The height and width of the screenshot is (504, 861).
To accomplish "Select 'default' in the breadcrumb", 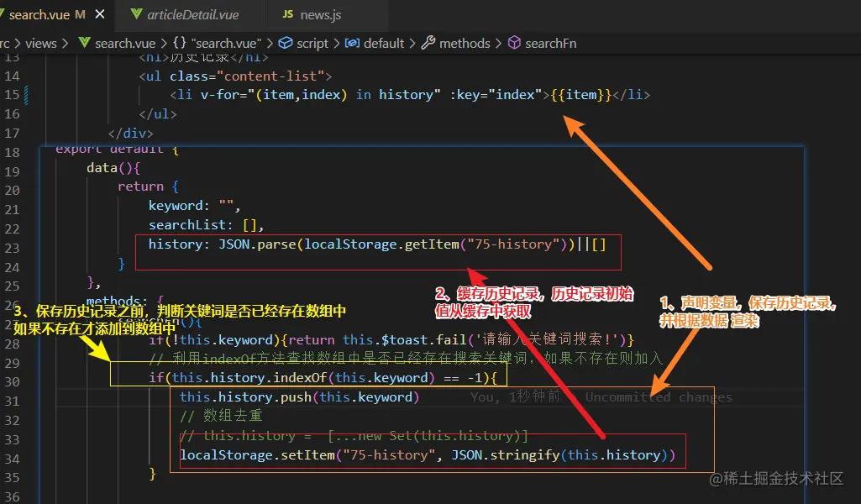I will pyautogui.click(x=384, y=44).
